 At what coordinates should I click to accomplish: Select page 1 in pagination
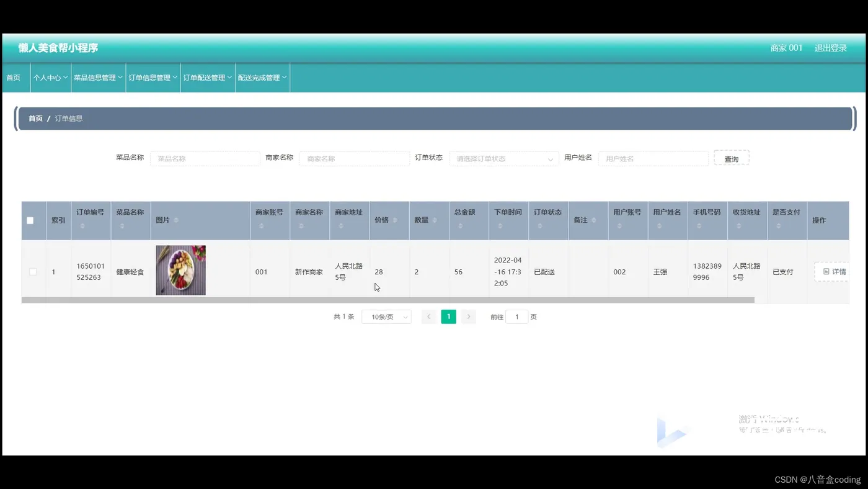[x=449, y=317]
